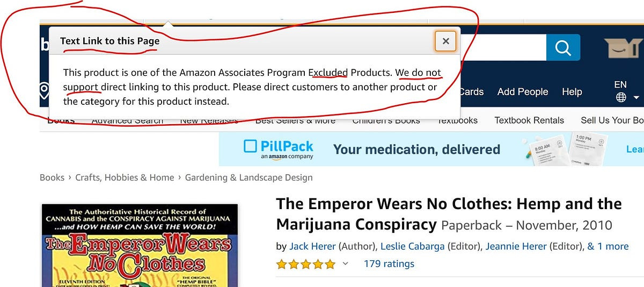
Task: Select Add People in navigation
Action: (x=523, y=92)
